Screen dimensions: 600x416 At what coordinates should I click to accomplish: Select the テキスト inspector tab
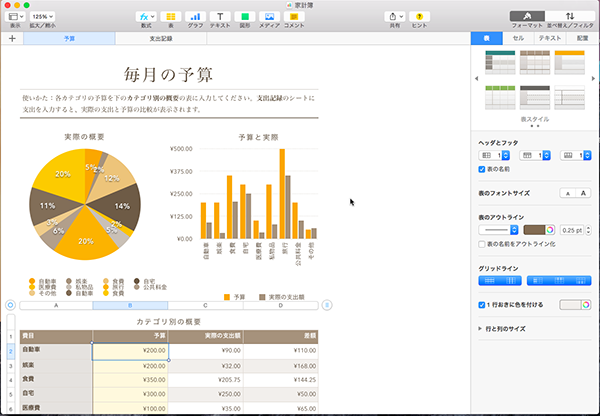550,38
